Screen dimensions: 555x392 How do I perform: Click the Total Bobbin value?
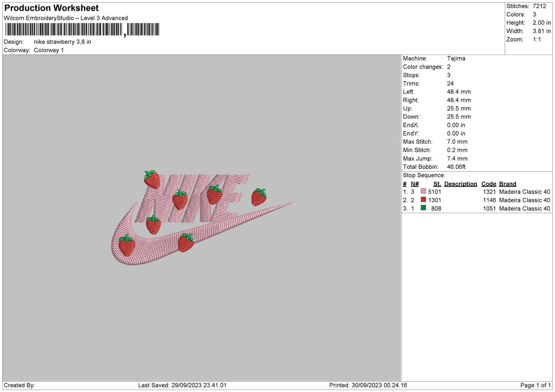tap(457, 167)
